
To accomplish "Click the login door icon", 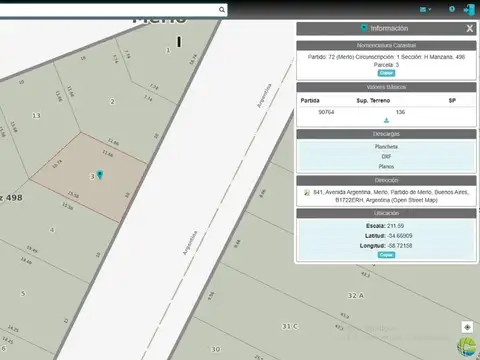I will pos(469,9).
